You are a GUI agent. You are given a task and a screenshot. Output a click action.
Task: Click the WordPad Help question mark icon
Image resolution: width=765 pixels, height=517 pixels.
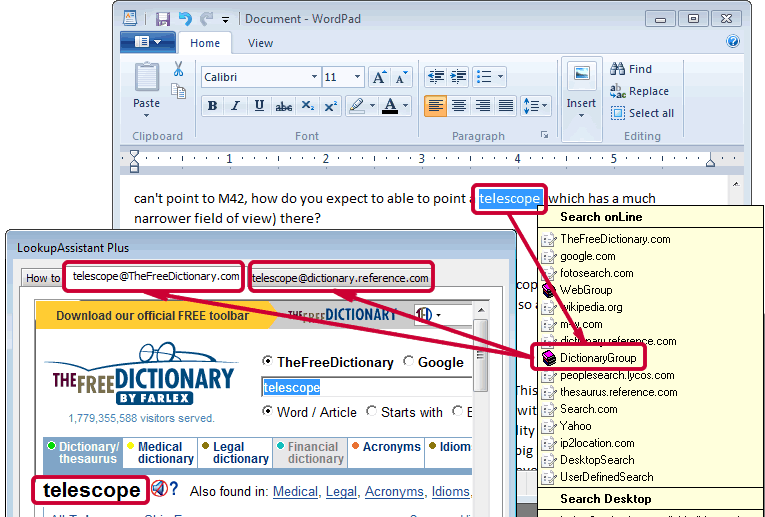click(x=733, y=41)
